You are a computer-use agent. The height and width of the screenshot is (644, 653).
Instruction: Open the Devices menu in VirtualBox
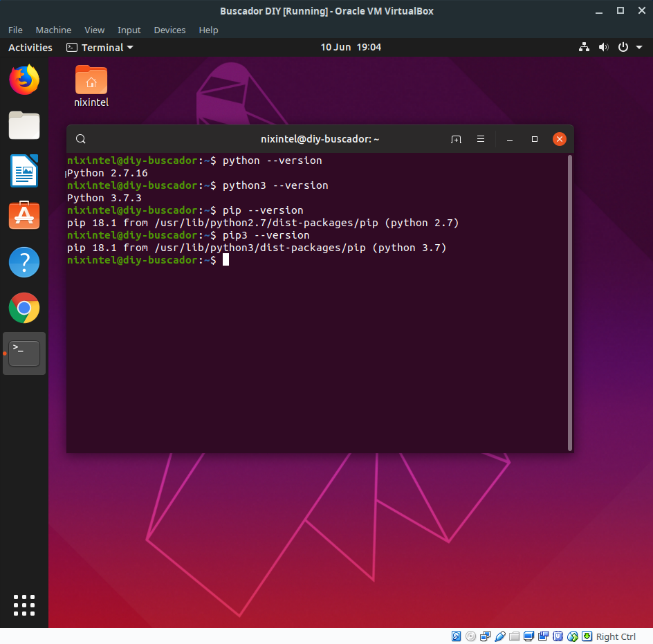[169, 30]
